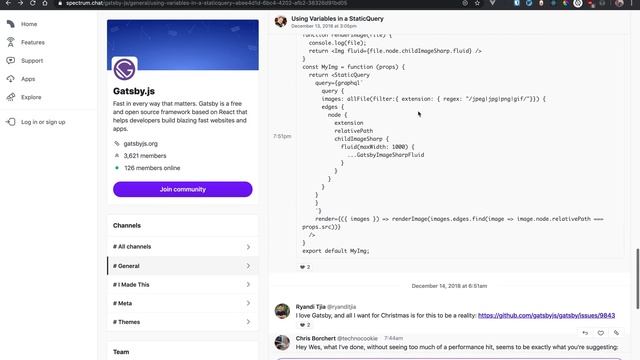
Task: Click the Team section heading
Action: coord(121,352)
